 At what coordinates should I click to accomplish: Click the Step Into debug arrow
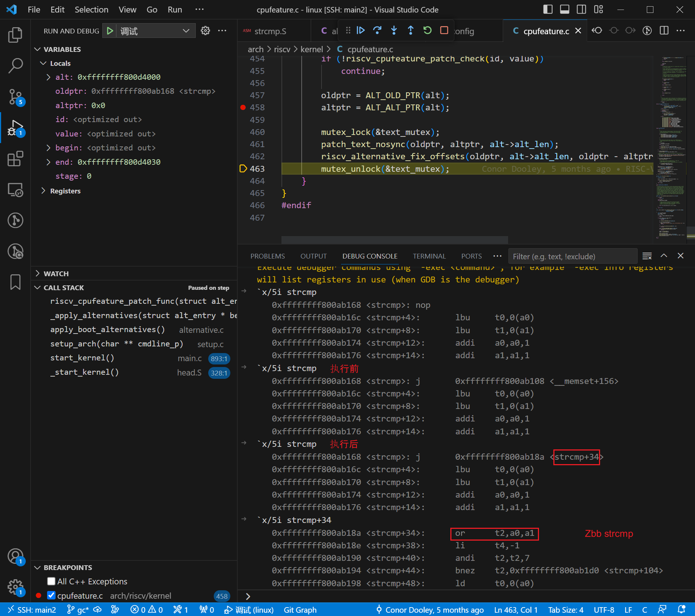click(x=394, y=31)
